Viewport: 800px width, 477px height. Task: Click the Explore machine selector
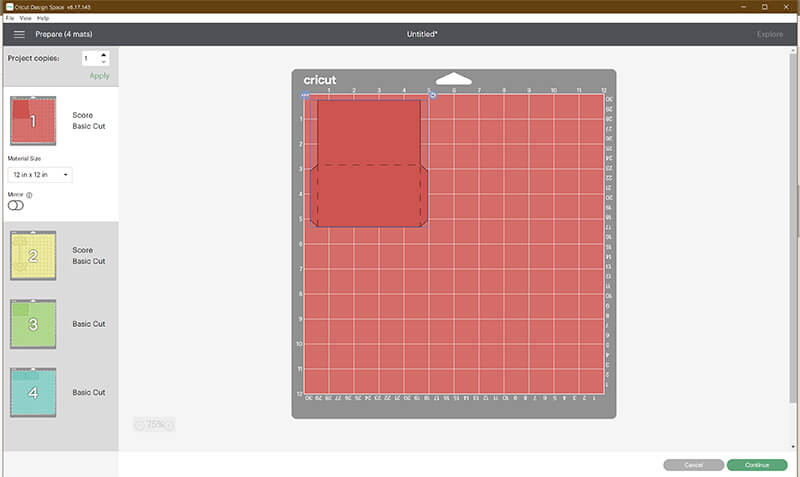[x=770, y=34]
